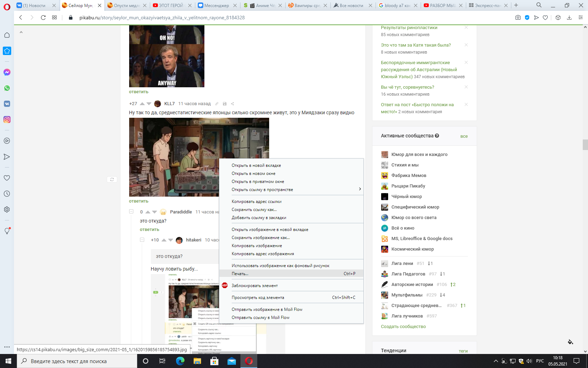Copy link icon next to KLL7 comment
Image resolution: width=588 pixels, height=368 pixels.
pos(217,104)
